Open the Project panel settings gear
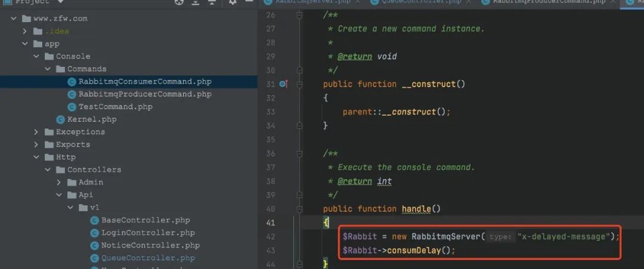Image resolution: width=644 pixels, height=269 pixels. pos(233,2)
